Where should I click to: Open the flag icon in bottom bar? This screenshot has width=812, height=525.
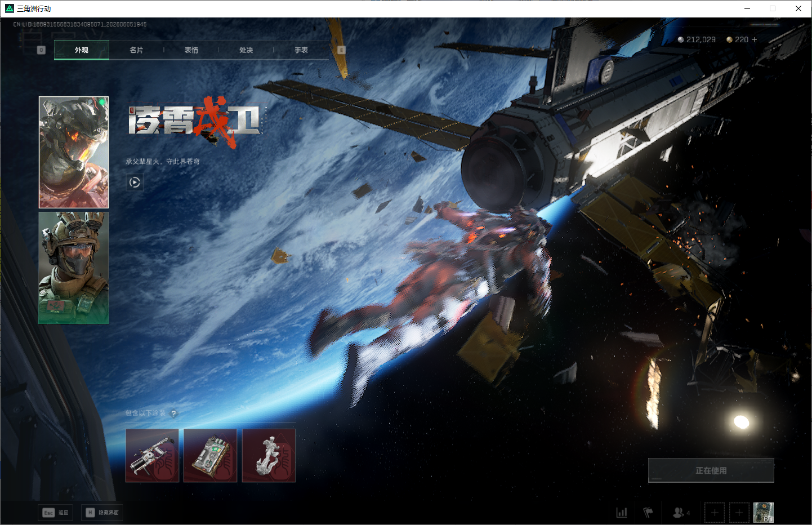click(648, 513)
